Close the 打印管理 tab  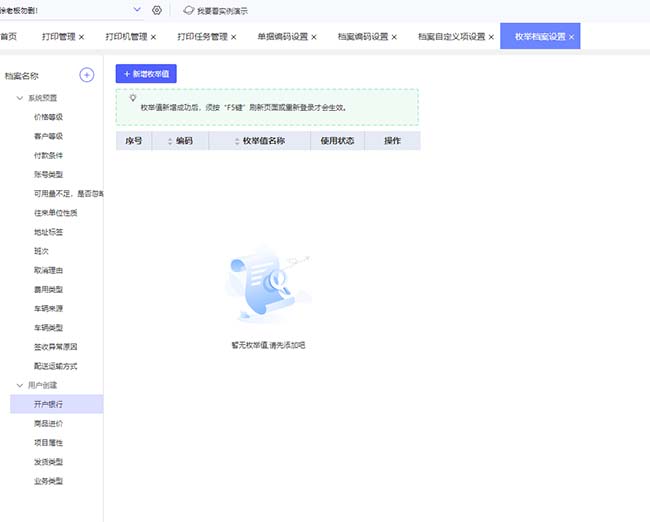81,37
